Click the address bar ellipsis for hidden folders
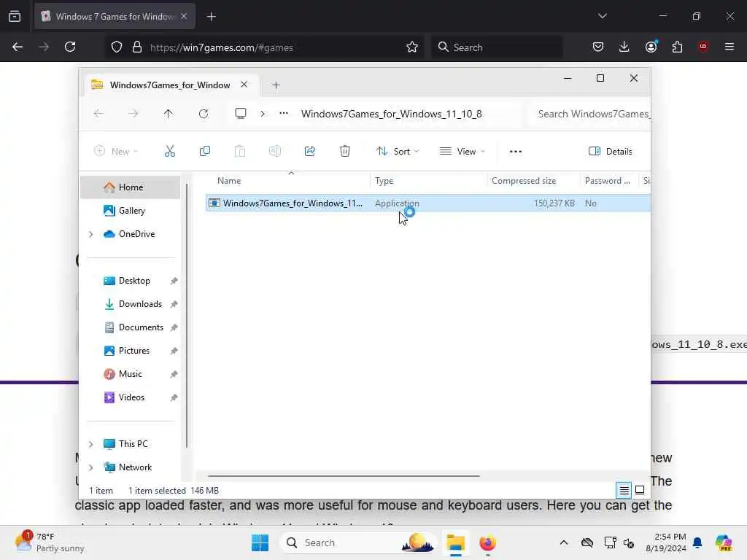Viewport: 747px width, 560px height. pyautogui.click(x=284, y=114)
